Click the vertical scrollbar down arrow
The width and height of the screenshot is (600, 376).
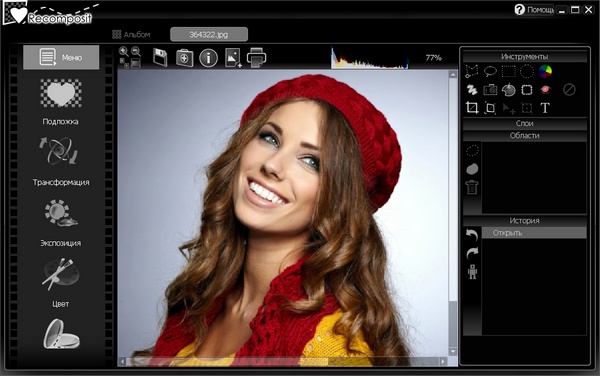(x=453, y=351)
